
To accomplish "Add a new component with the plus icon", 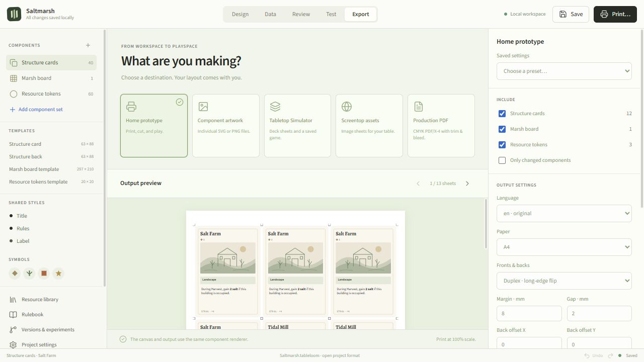I will [88, 45].
